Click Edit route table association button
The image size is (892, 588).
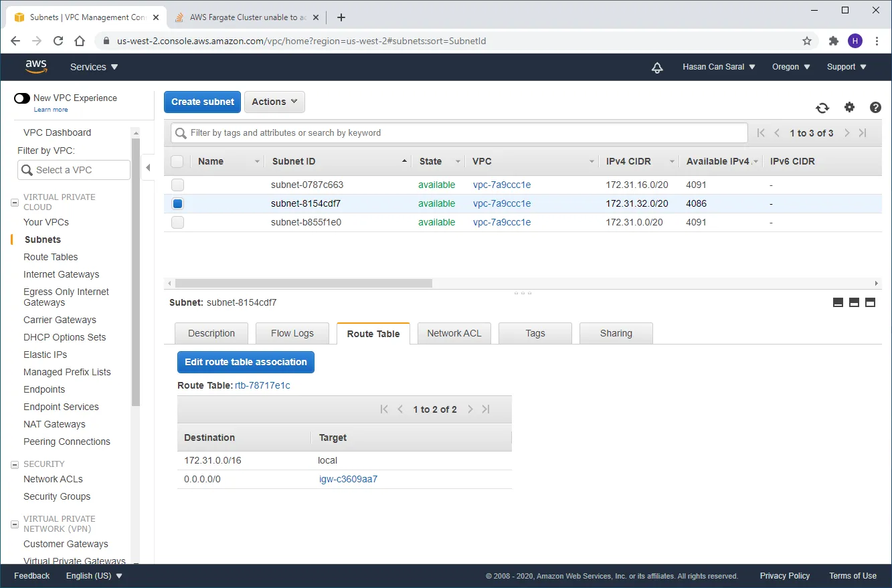pyautogui.click(x=246, y=362)
